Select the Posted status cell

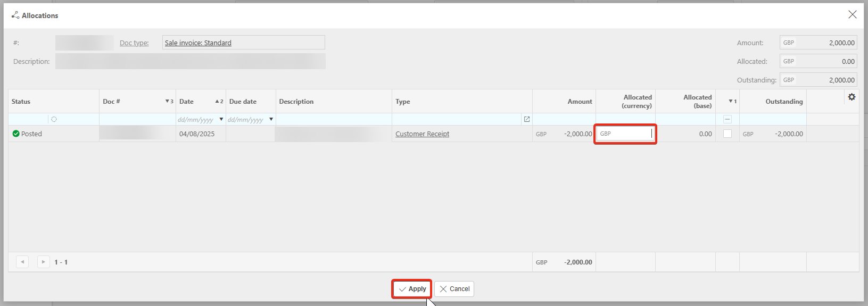pos(54,134)
